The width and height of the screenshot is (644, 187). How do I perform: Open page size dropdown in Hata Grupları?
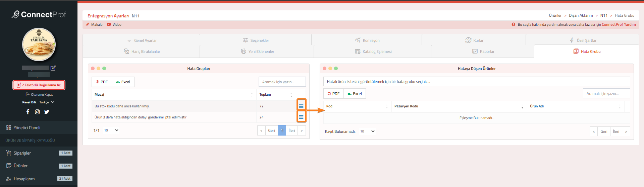coord(111,130)
